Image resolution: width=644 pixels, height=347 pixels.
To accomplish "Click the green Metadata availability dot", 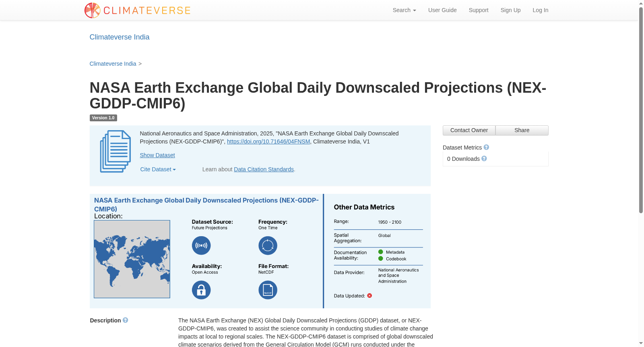I will 381,252.
